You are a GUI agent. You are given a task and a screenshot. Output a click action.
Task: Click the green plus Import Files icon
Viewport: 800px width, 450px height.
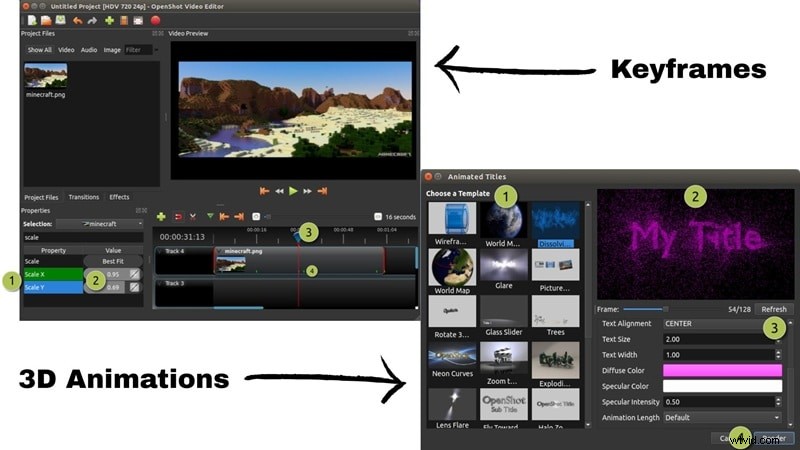coord(109,20)
